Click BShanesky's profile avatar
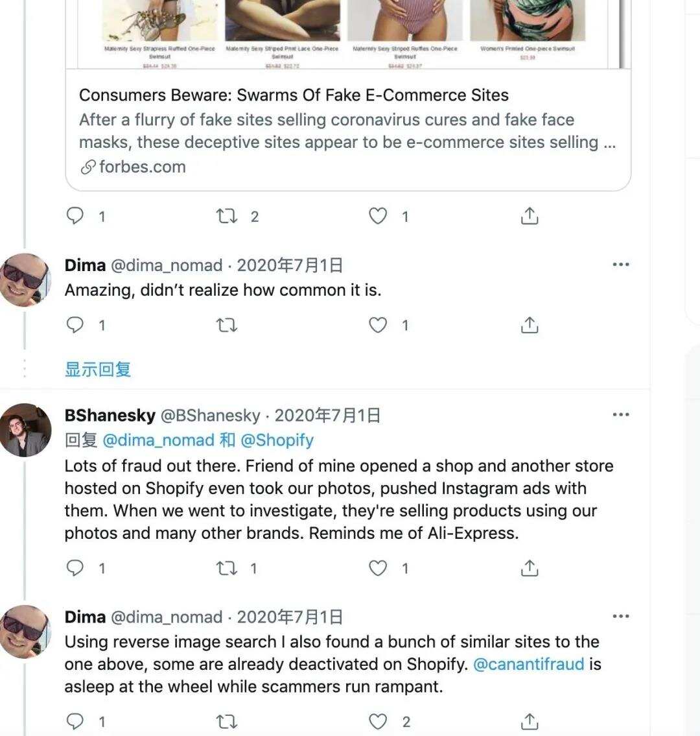This screenshot has width=700, height=736. point(26,431)
